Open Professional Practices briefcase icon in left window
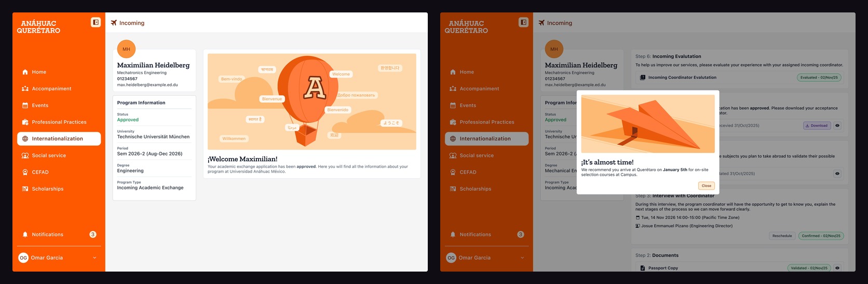The image size is (868, 284). click(x=25, y=122)
